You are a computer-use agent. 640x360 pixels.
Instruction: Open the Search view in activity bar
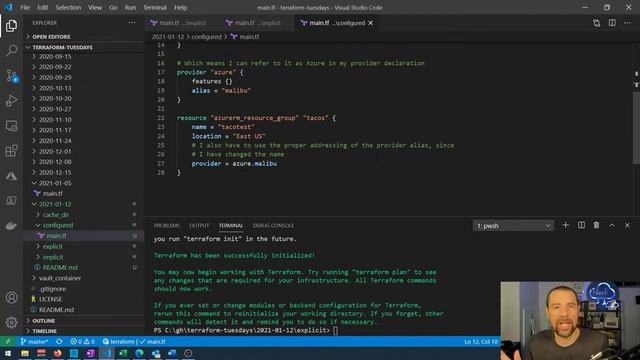pos(11,51)
